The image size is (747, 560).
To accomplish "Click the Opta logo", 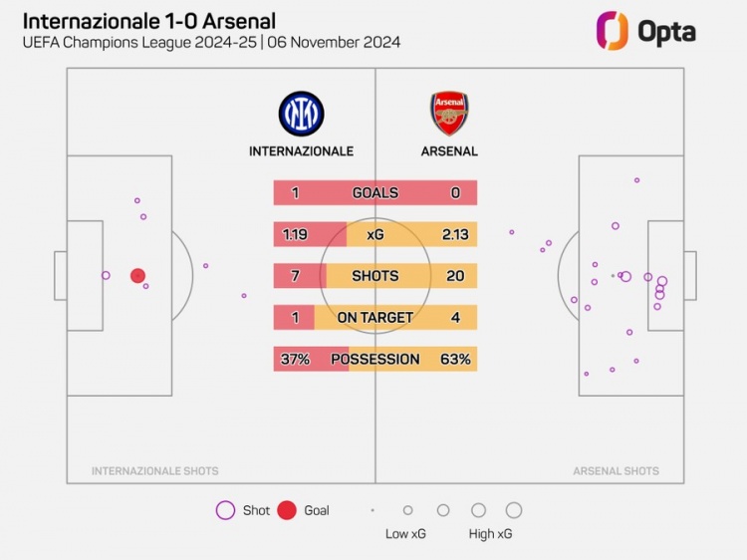I will (x=646, y=31).
